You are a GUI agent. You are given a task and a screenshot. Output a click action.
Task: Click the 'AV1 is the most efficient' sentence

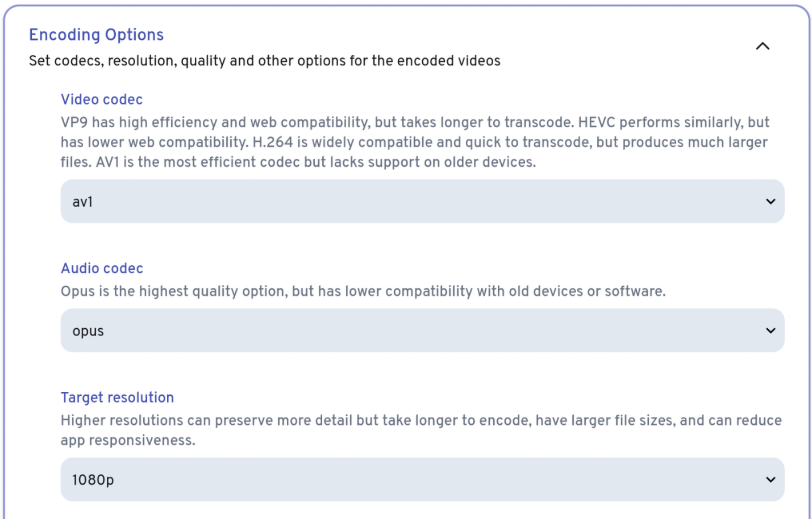315,162
